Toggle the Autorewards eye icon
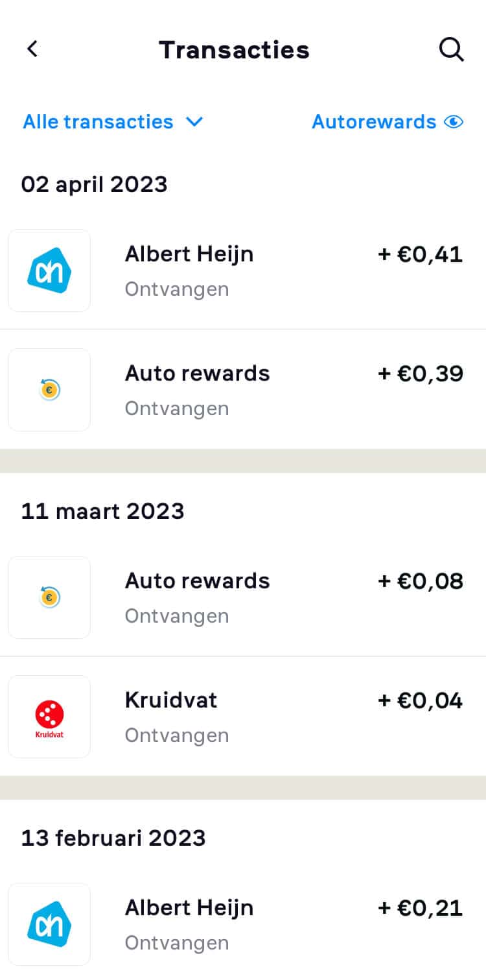This screenshot has height=980, width=486. [x=454, y=122]
